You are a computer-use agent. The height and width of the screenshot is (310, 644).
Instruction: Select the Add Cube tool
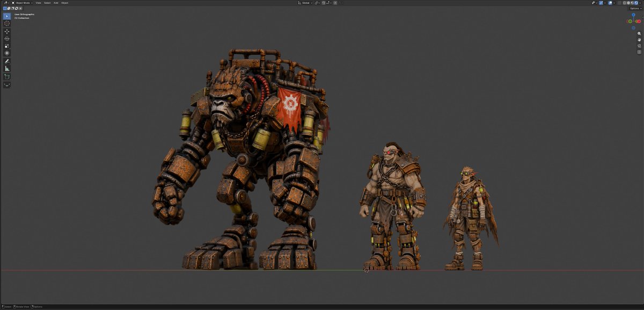(7, 77)
